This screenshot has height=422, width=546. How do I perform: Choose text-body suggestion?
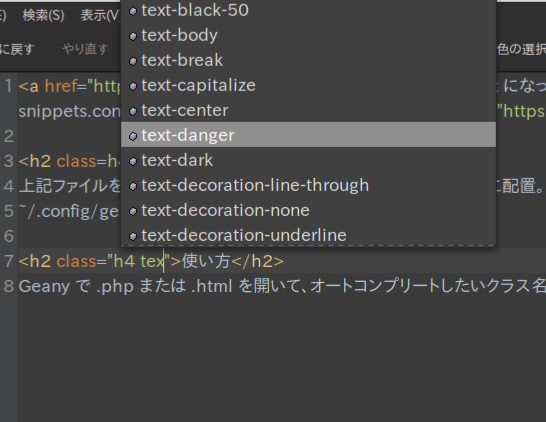click(308, 35)
